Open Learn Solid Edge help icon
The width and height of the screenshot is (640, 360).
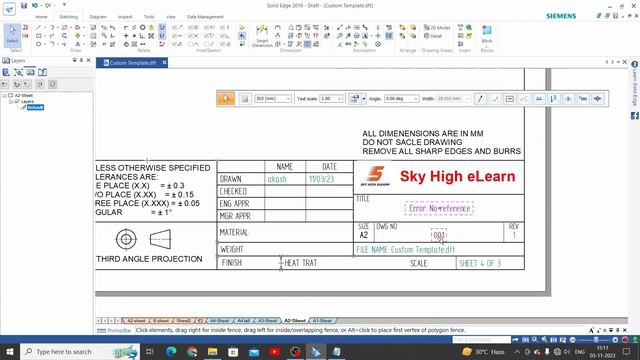coord(635,64)
